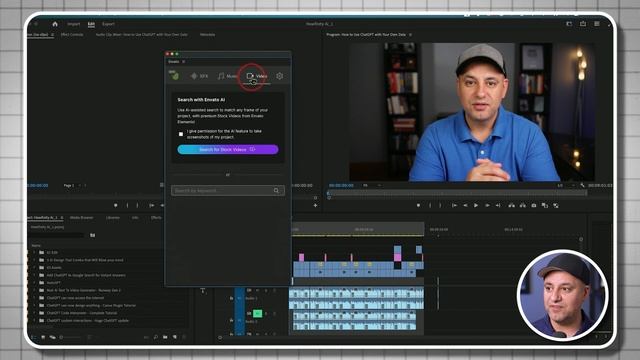This screenshot has width=640, height=360.
Task: Open the Program monitor zoom level dropdown
Action: pos(372,185)
